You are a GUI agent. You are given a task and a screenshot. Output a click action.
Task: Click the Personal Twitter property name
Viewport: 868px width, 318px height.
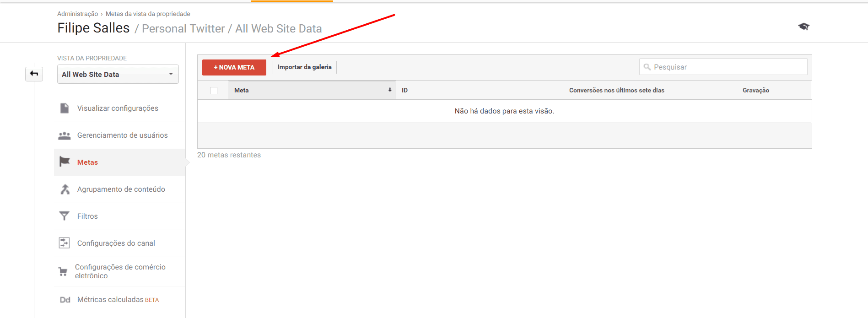183,28
